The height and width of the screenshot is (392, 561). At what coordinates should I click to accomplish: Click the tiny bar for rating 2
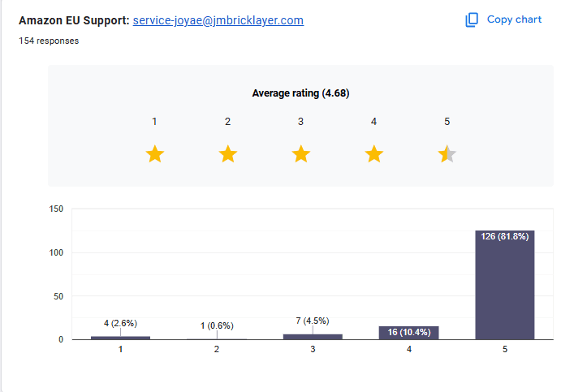pos(217,339)
